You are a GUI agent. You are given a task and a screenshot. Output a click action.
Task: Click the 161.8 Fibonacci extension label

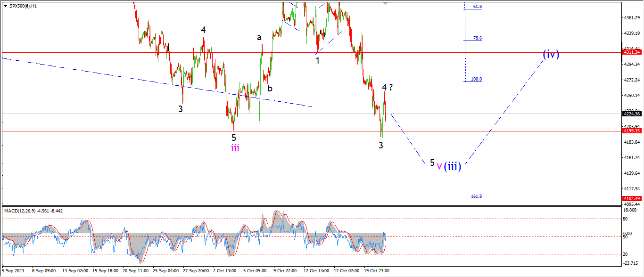click(476, 196)
